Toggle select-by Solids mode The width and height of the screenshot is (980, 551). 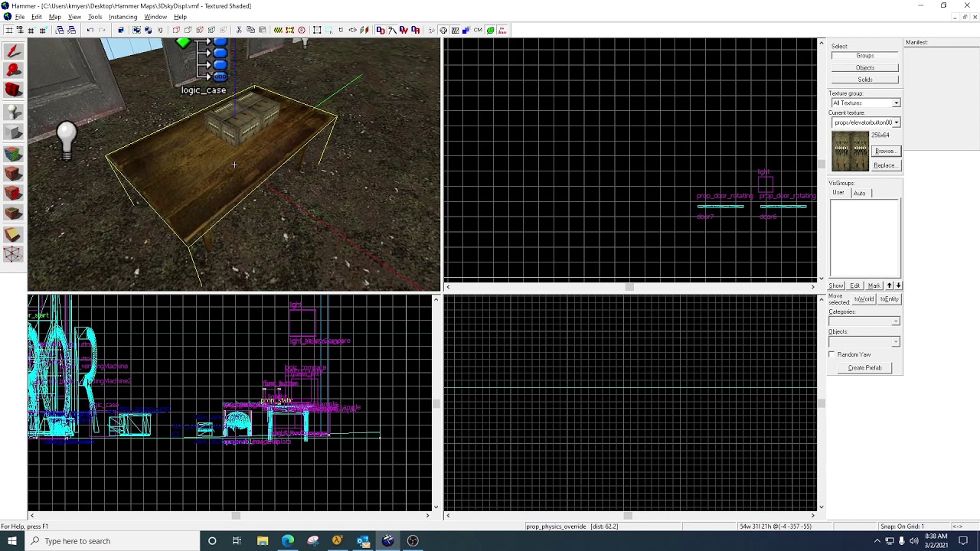(865, 80)
